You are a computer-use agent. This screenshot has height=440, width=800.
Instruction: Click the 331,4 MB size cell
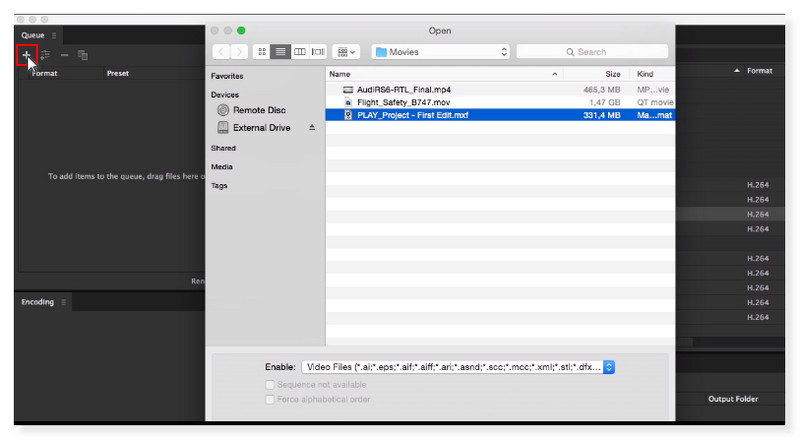602,115
